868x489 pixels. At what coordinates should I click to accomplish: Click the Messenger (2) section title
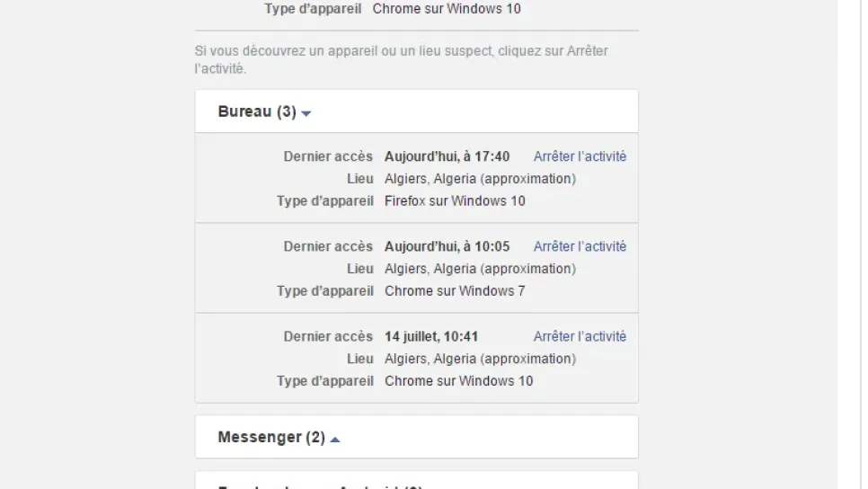point(270,437)
